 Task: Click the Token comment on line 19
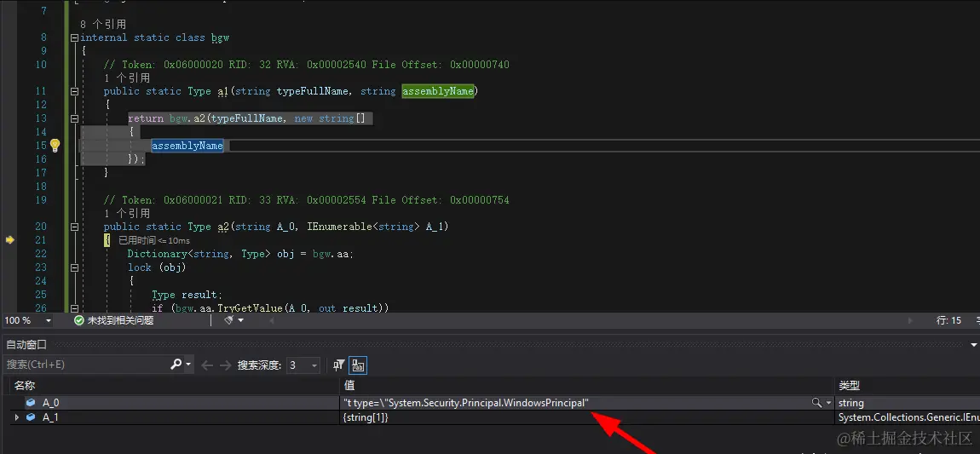(x=306, y=200)
